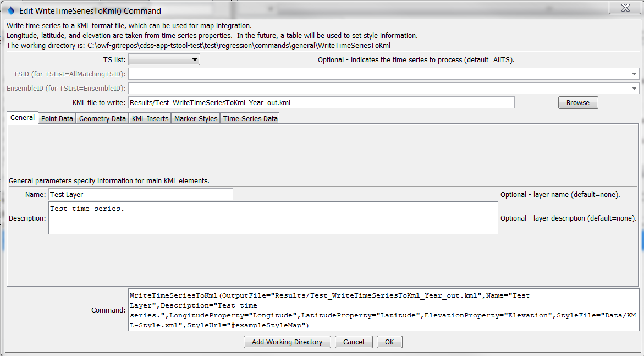Click the 'Optional - layer description (default=none).' note

569,218
